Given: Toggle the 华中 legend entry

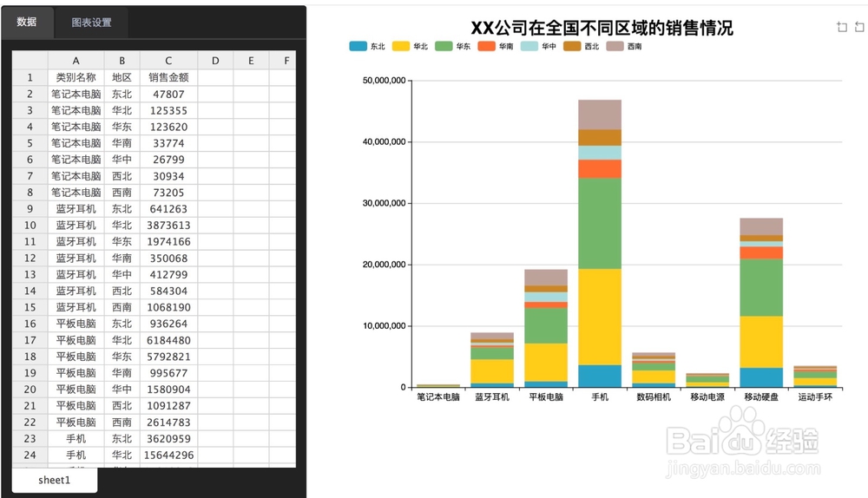Looking at the screenshot, I should coord(538,47).
